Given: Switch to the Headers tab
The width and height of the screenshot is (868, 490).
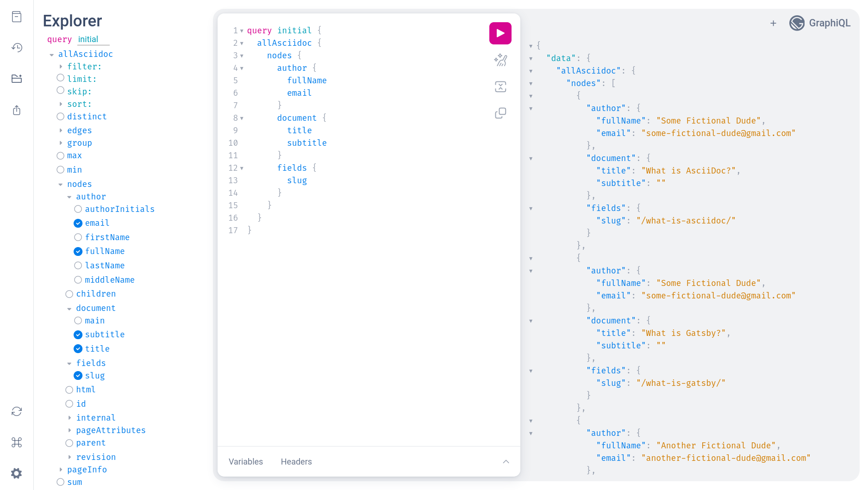Looking at the screenshot, I should (x=296, y=462).
